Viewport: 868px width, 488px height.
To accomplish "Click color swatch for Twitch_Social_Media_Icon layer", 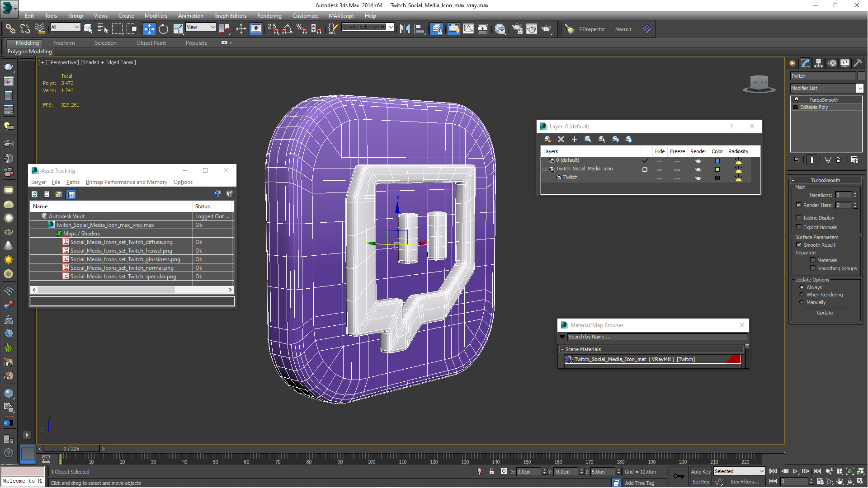I will [717, 169].
